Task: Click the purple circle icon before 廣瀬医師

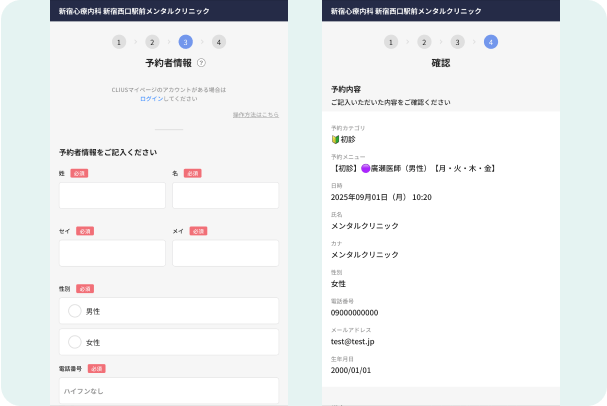Action: pyautogui.click(x=365, y=168)
